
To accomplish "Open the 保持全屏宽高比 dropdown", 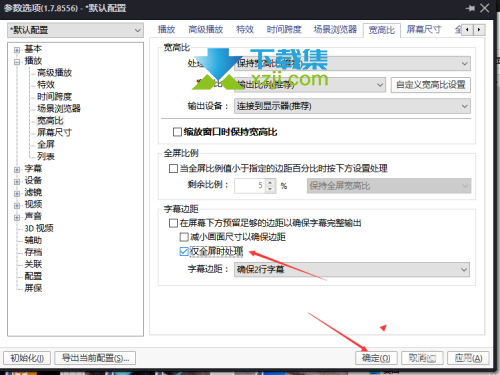I will (389, 186).
